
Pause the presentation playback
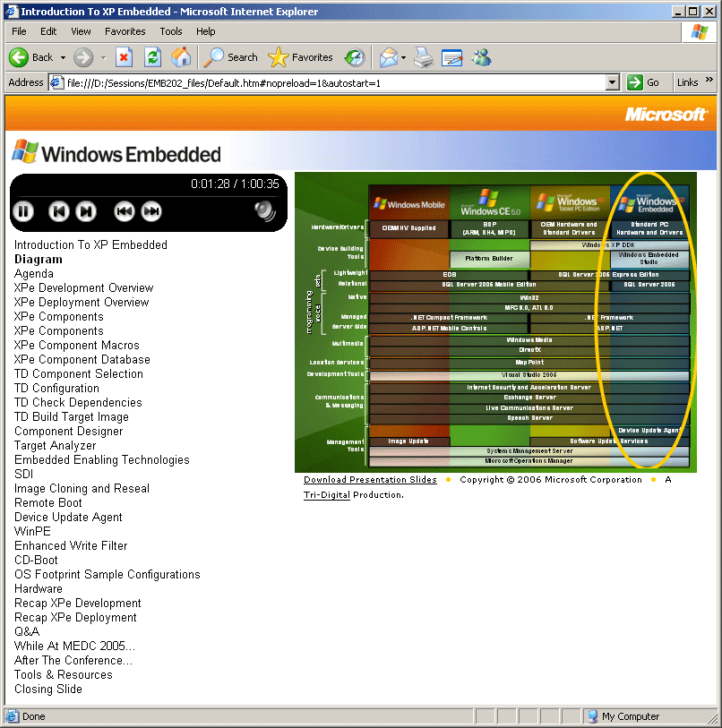point(23,211)
